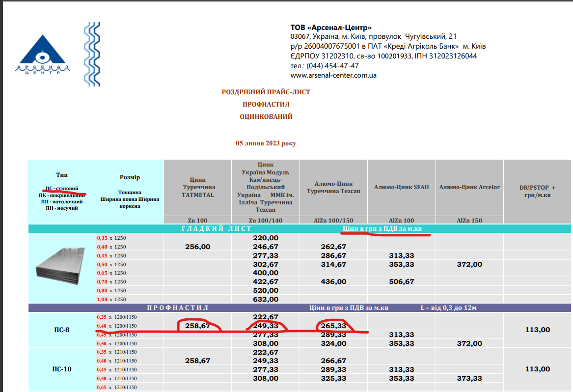The height and width of the screenshot is (392, 573).
Task: Click the Цинк Туреччина TATMETAL column header
Action: [197, 187]
